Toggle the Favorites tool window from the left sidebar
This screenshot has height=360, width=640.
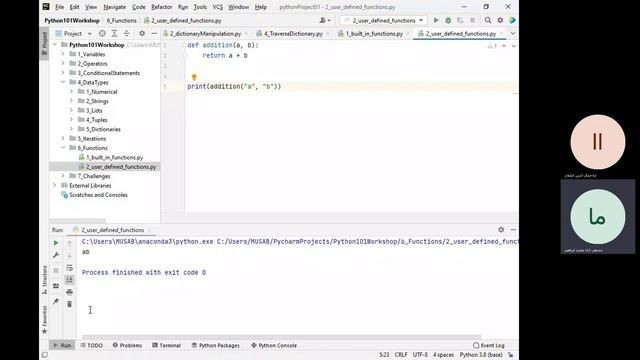click(44, 320)
